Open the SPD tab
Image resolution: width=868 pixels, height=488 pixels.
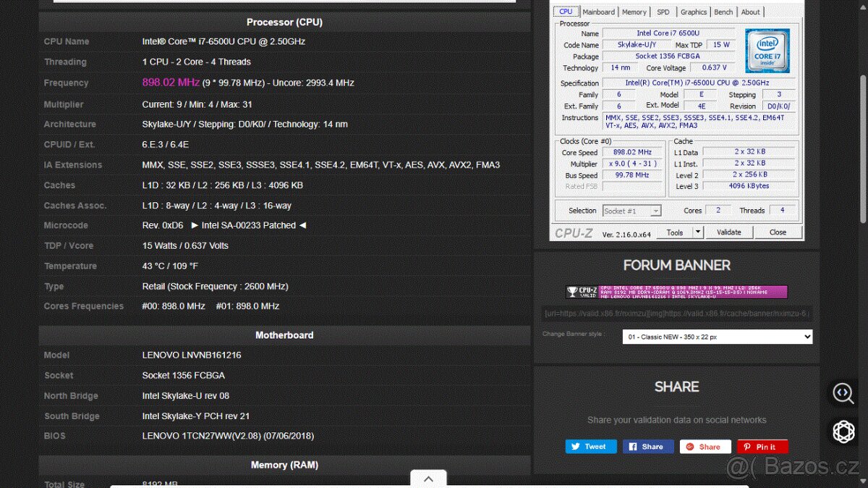pos(663,12)
